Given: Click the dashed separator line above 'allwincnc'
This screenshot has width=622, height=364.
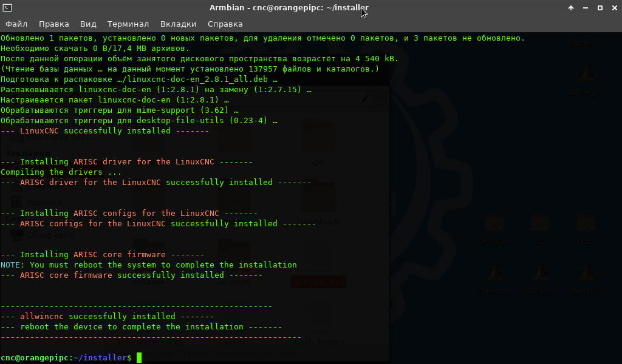Looking at the screenshot, I should 137,306.
